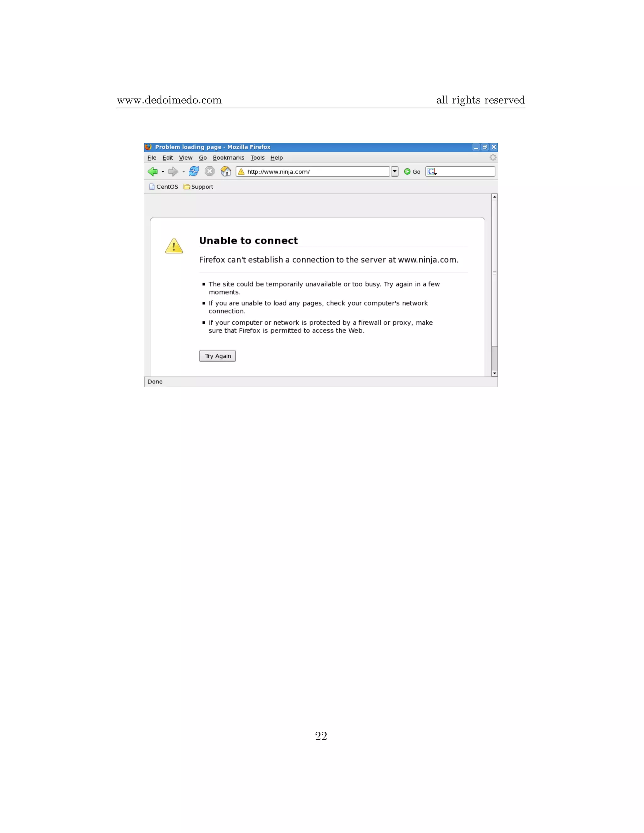Open the File menu
The height and width of the screenshot is (833, 644).
pyautogui.click(x=152, y=157)
